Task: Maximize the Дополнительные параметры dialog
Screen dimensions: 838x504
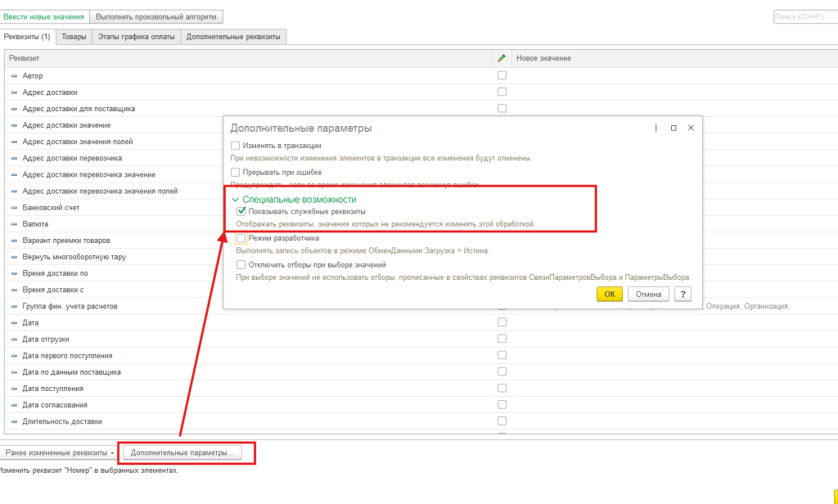Action: (674, 128)
